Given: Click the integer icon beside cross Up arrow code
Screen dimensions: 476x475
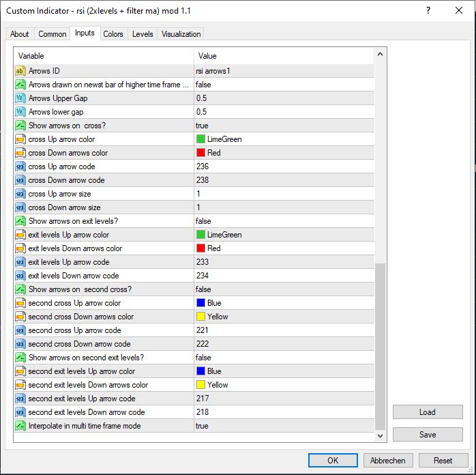Looking at the screenshot, I should coord(20,167).
